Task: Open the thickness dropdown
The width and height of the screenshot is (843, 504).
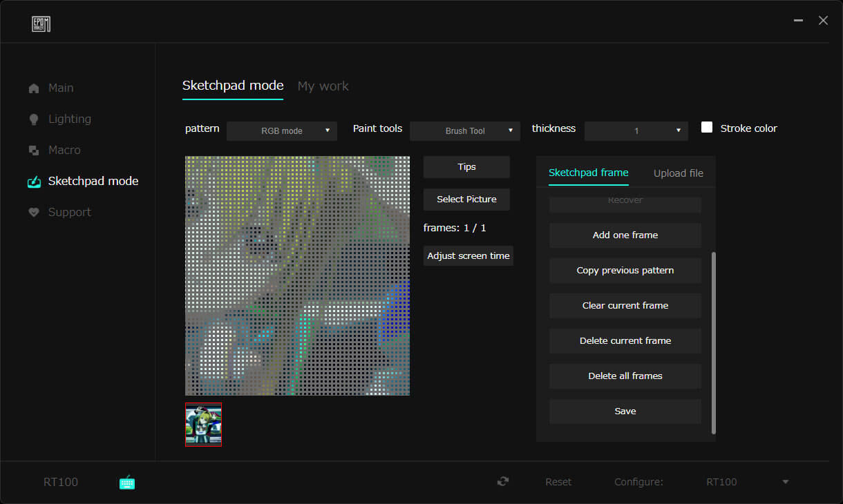Action: click(x=636, y=130)
